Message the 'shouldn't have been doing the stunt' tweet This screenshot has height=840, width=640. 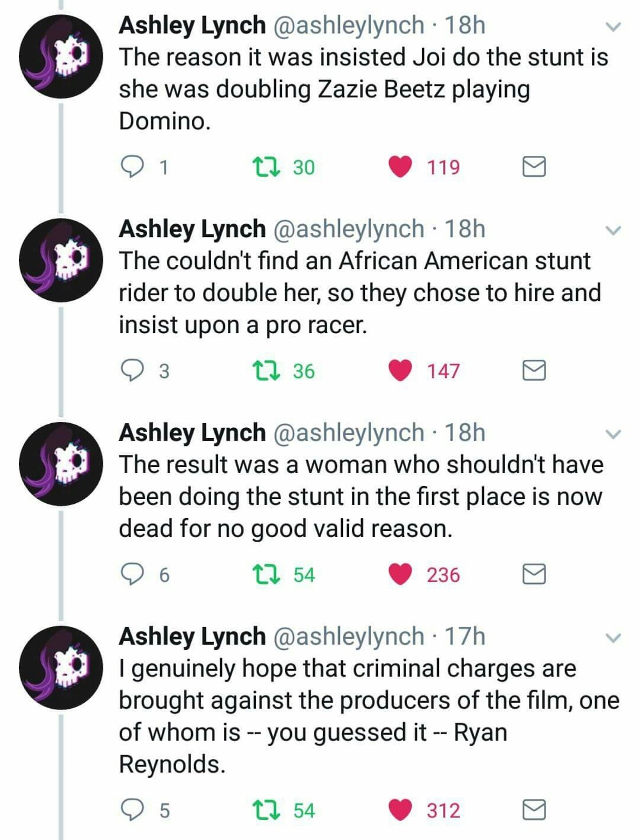click(x=533, y=574)
